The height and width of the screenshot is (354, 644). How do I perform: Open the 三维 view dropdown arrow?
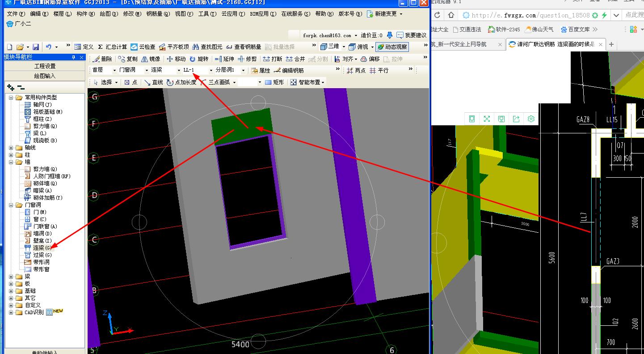tap(344, 47)
